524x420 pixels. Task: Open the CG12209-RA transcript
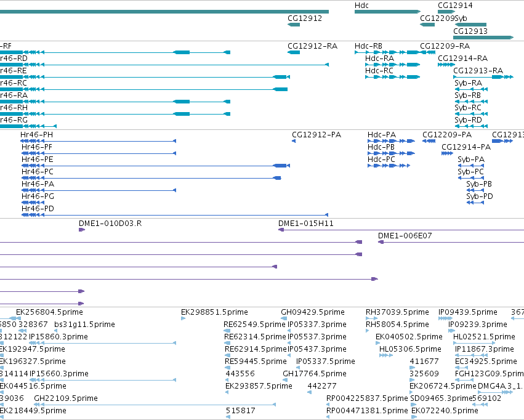point(427,52)
